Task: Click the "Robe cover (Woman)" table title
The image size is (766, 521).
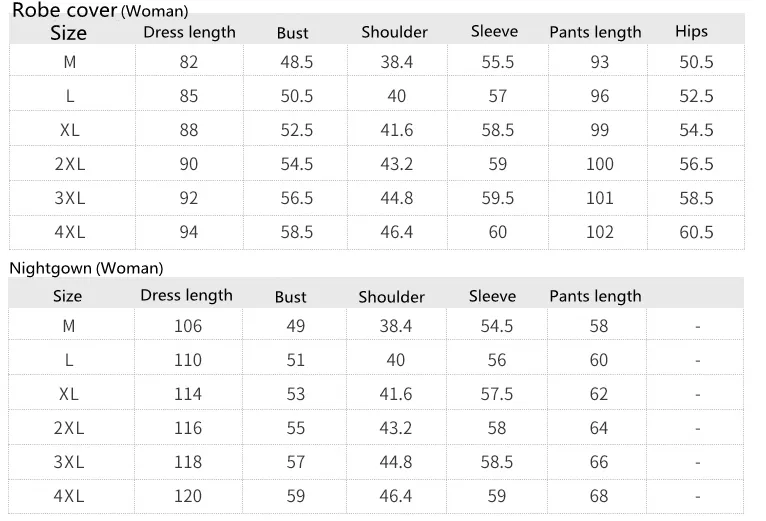Action: pos(99,11)
